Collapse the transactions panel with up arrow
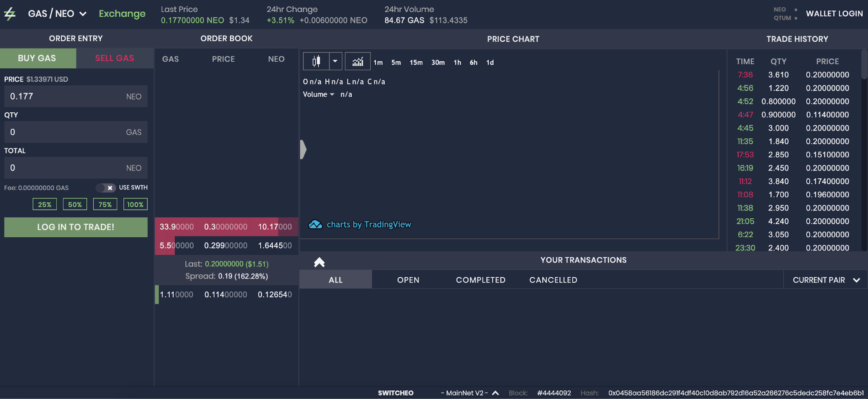 point(319,262)
